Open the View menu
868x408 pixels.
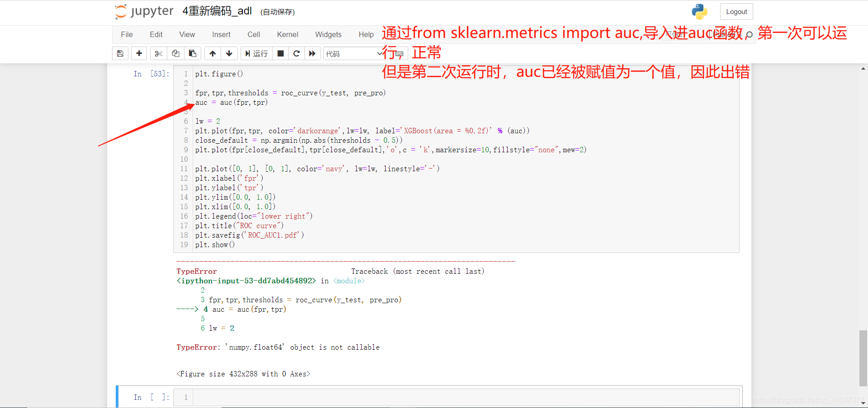point(187,34)
